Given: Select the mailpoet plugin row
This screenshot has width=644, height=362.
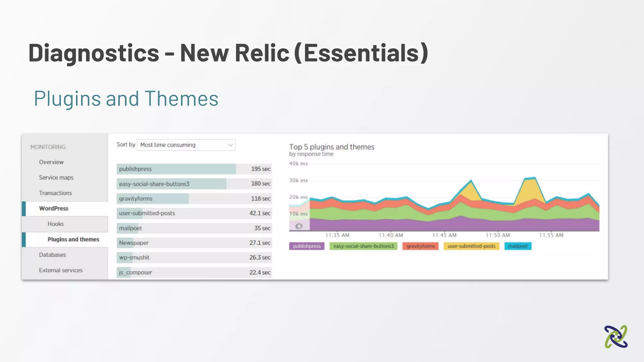Looking at the screenshot, I should coord(194,228).
